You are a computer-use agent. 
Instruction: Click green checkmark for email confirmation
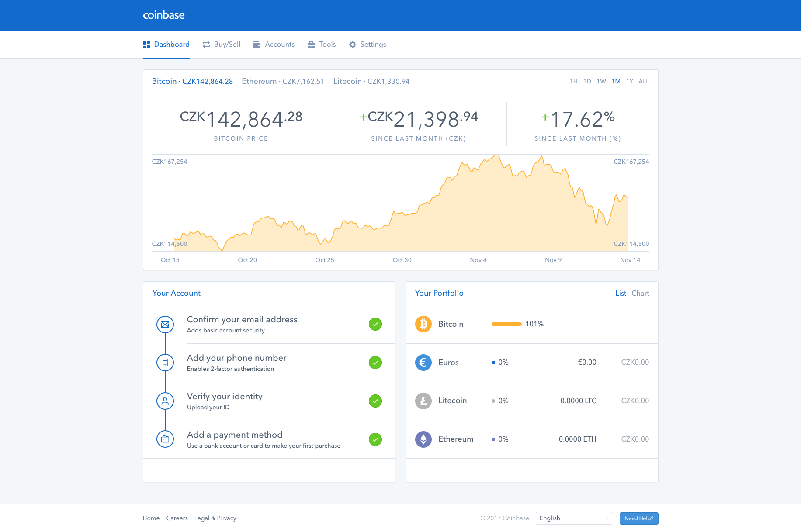click(375, 324)
